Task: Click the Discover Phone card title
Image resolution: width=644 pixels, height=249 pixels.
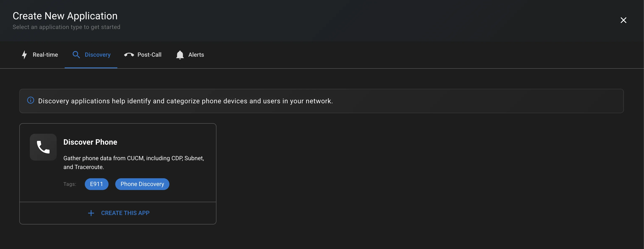Action: pyautogui.click(x=90, y=142)
